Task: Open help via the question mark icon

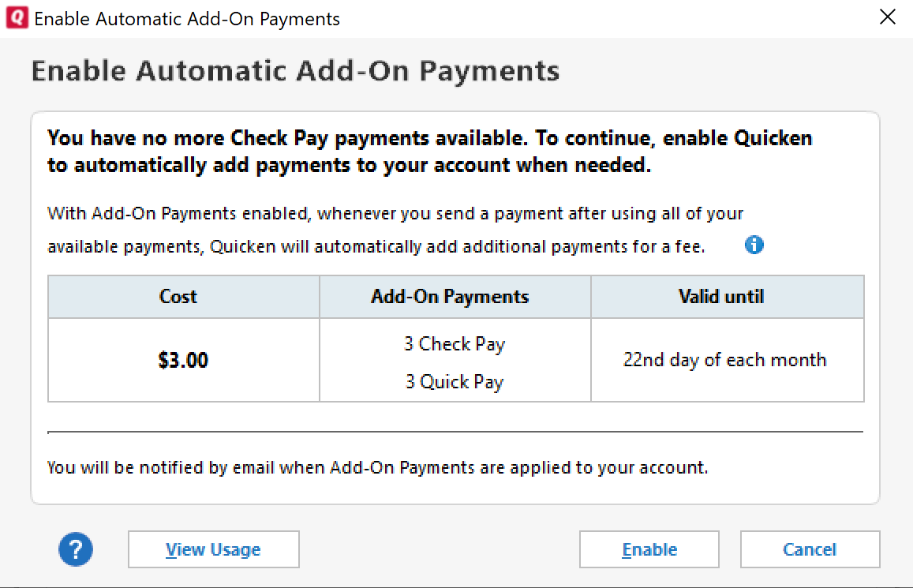Action: pos(76,549)
